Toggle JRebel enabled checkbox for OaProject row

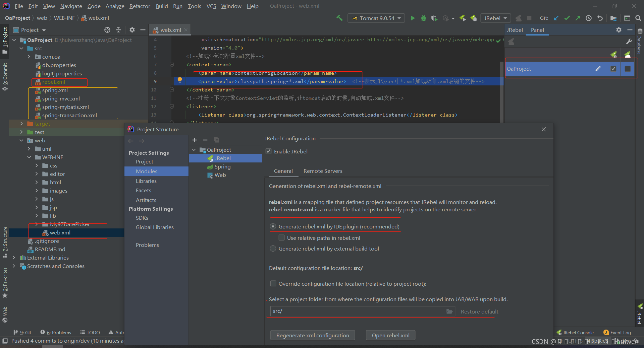(x=613, y=69)
